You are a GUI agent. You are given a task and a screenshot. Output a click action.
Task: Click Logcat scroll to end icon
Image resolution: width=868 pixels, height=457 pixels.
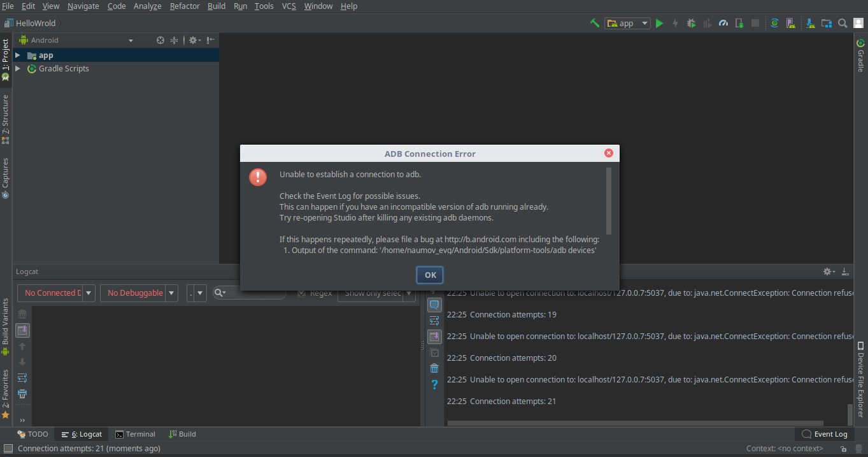tap(22, 330)
